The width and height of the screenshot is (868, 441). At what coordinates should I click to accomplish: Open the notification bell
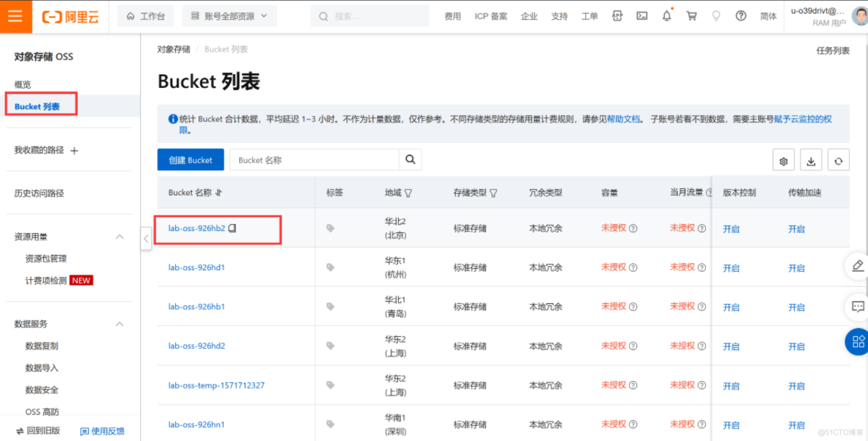(x=666, y=16)
